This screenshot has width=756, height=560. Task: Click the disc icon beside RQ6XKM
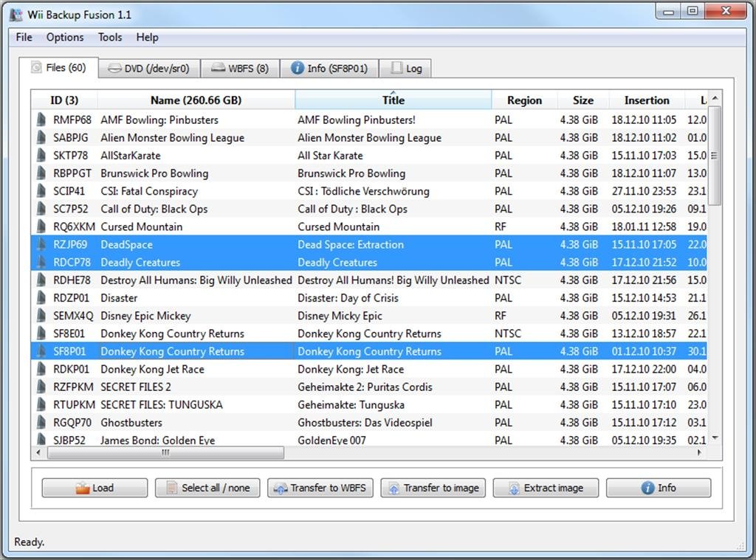[x=41, y=227]
